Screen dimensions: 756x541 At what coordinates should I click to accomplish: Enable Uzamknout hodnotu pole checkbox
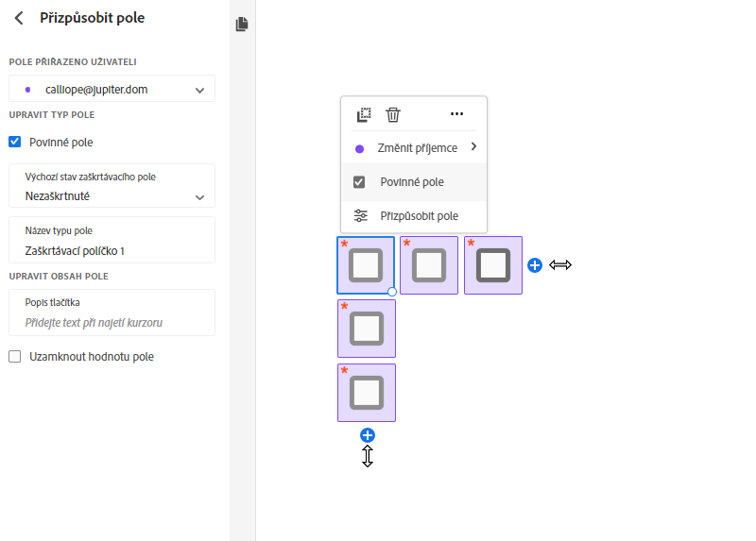coord(15,357)
